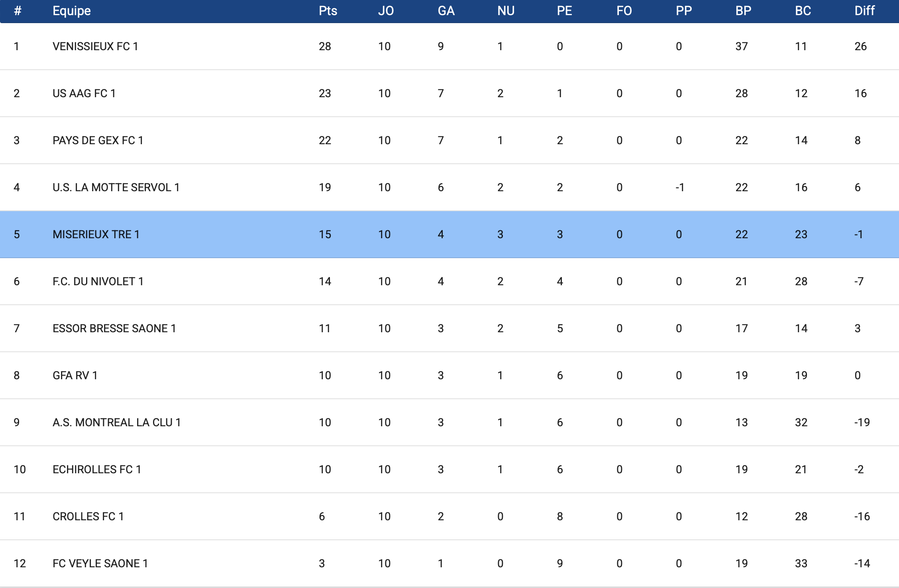Click the Equipe column header
This screenshot has height=588, width=899.
click(x=72, y=11)
